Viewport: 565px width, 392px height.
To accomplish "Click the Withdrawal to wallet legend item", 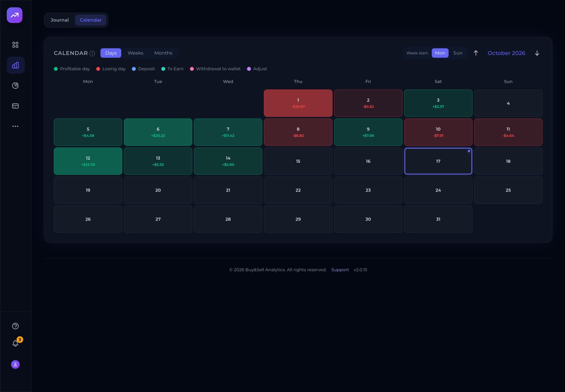I will (215, 69).
